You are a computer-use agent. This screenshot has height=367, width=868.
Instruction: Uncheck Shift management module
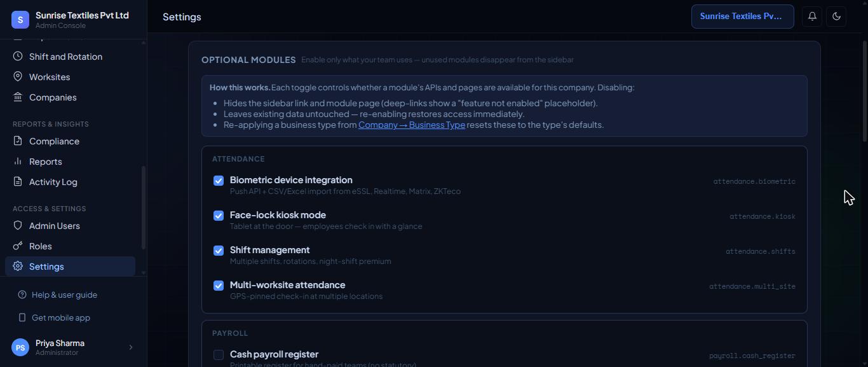(219, 251)
